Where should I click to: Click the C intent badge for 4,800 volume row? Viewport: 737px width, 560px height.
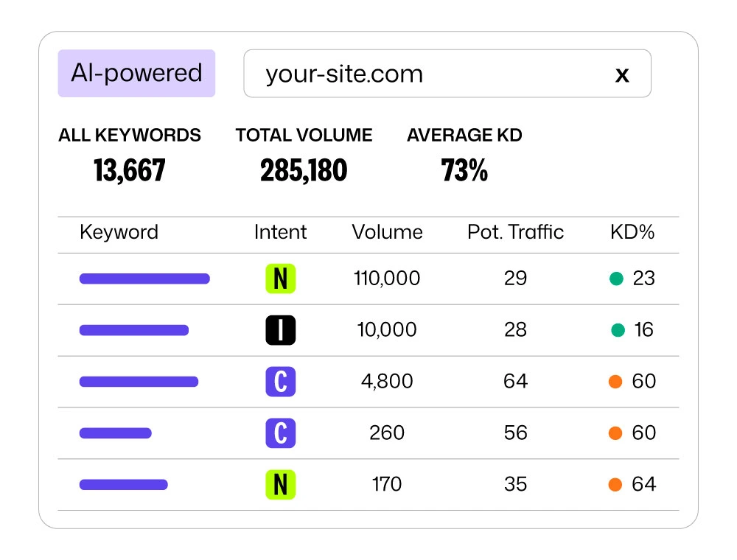pyautogui.click(x=280, y=382)
